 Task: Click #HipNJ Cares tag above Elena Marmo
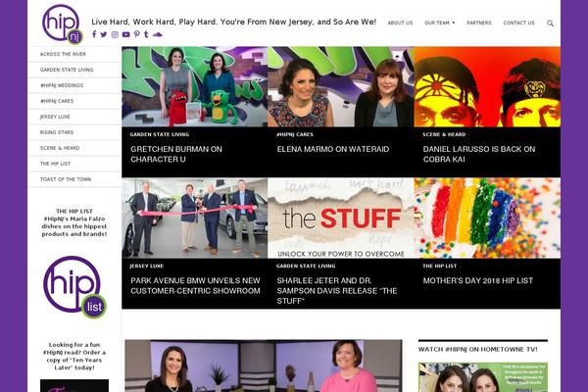point(295,134)
